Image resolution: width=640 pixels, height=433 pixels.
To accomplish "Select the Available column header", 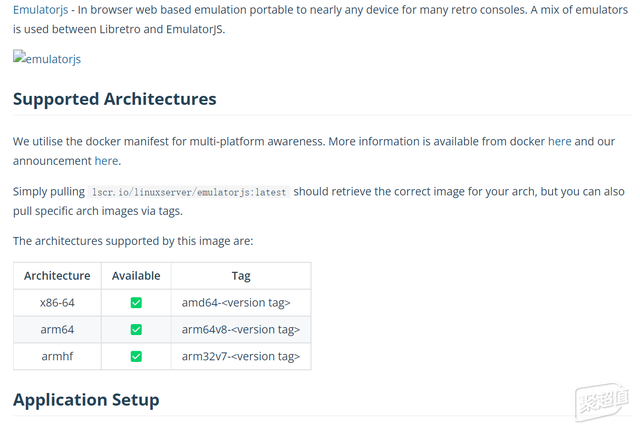I will [136, 276].
